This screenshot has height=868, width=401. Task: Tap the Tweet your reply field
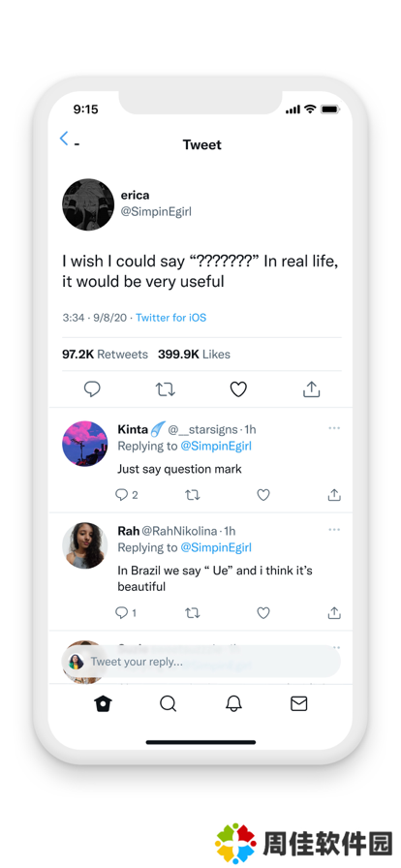[201, 662]
